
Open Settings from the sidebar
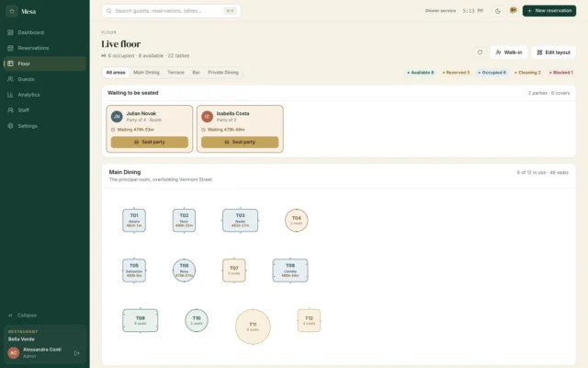click(x=45, y=126)
